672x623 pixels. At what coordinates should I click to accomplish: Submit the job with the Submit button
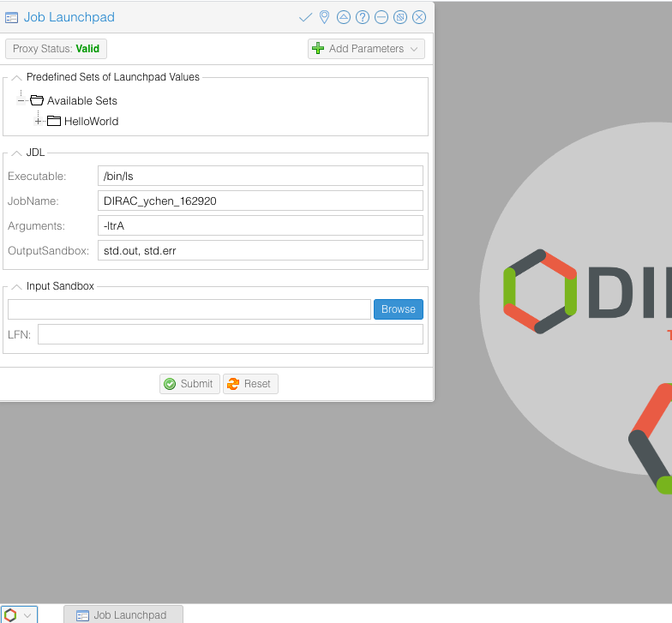189,384
